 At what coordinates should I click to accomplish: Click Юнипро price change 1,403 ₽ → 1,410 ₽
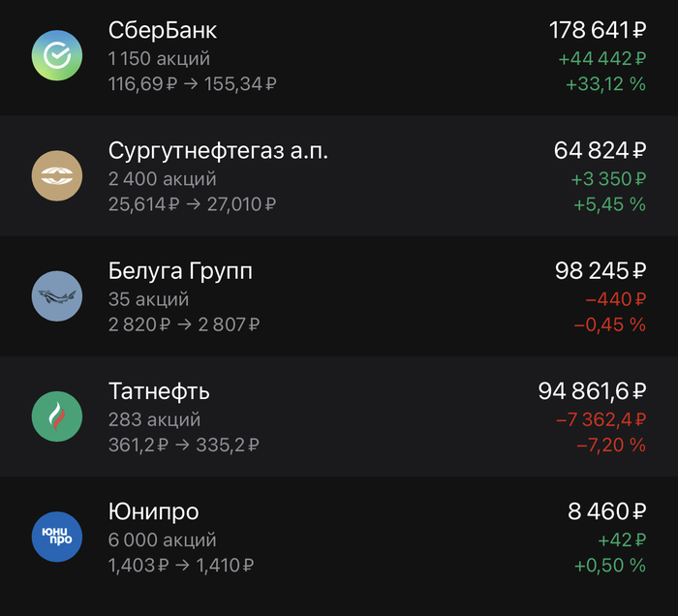[182, 566]
